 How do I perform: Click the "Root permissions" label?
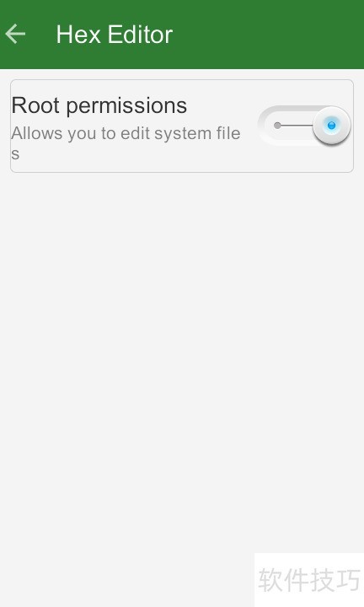click(x=99, y=105)
